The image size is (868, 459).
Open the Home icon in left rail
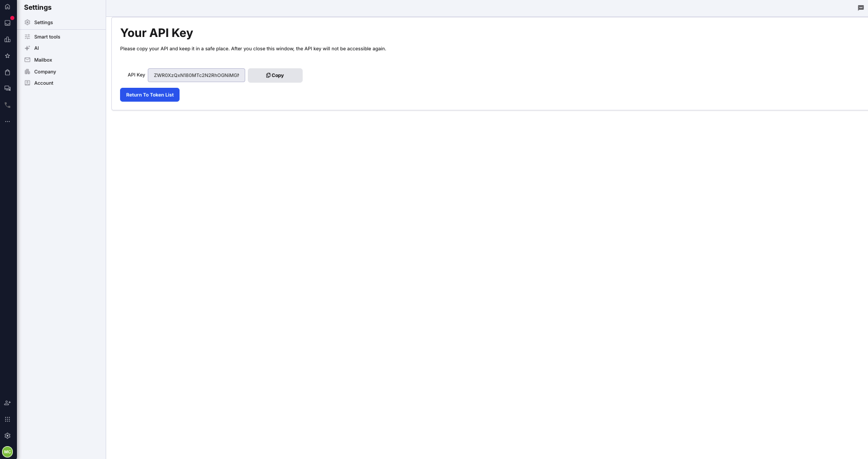(7, 7)
